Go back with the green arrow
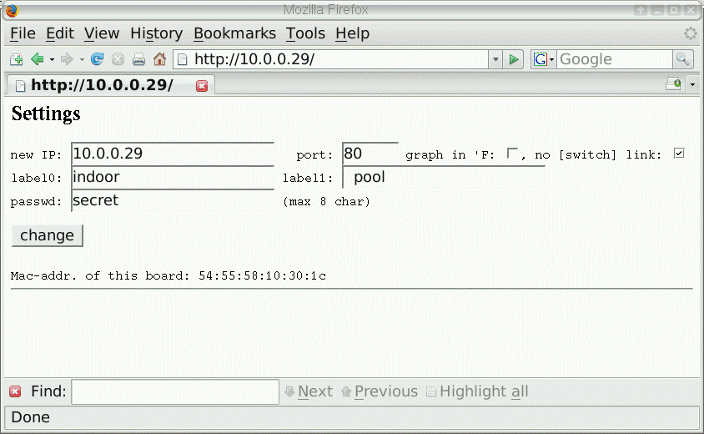704x434 pixels. click(37, 59)
